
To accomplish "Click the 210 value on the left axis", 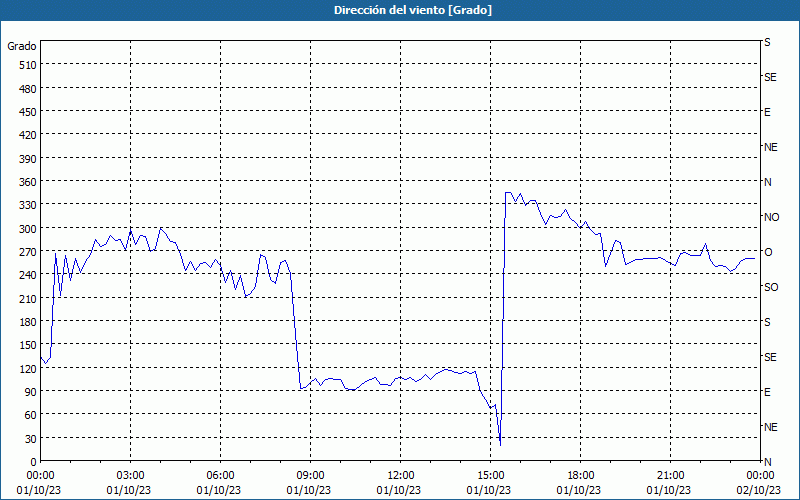I will coord(29,298).
